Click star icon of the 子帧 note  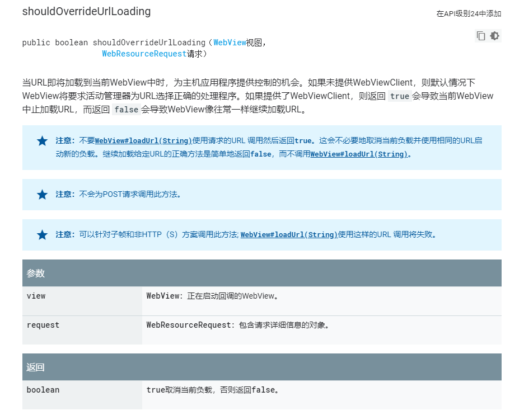pyautogui.click(x=42, y=235)
